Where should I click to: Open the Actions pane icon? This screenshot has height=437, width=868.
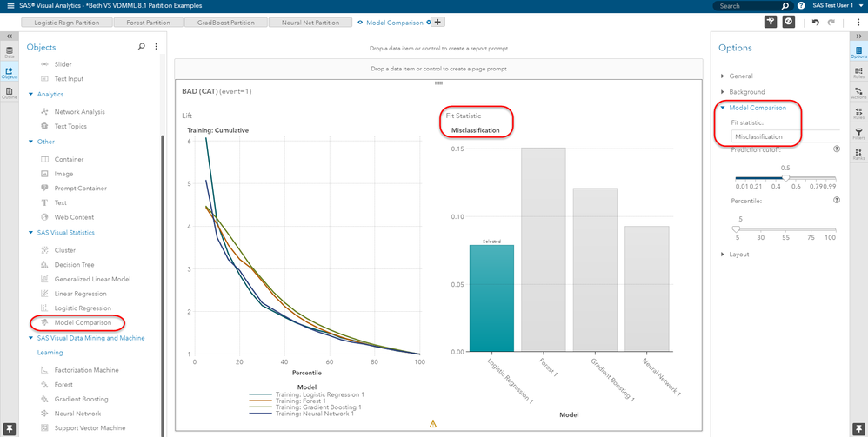coord(858,93)
